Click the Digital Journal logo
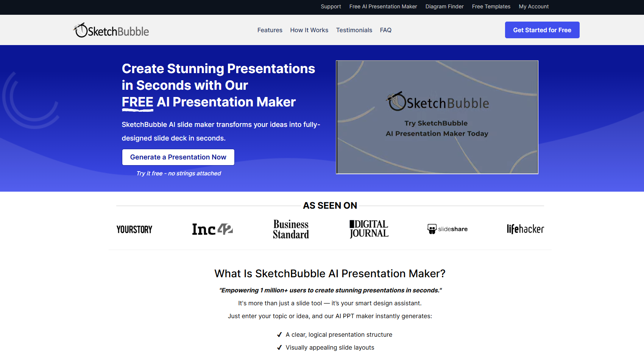Viewport: 644px width, 353px height. (x=369, y=229)
